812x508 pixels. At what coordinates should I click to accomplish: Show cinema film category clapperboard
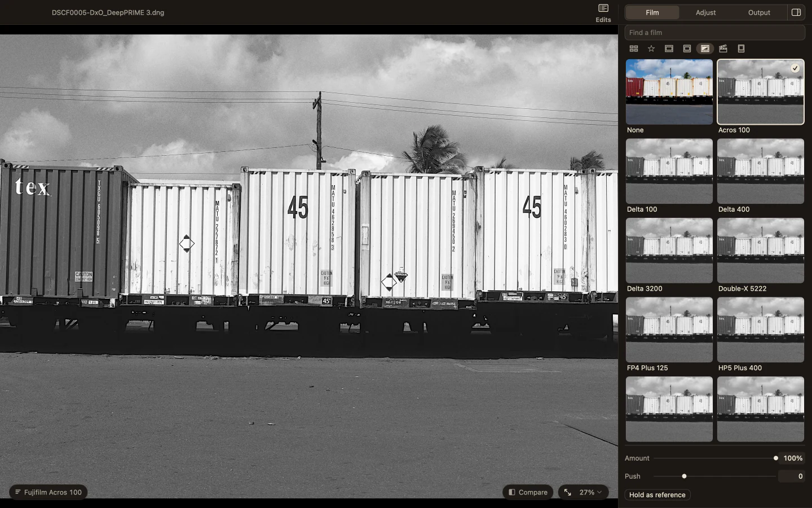tap(723, 49)
